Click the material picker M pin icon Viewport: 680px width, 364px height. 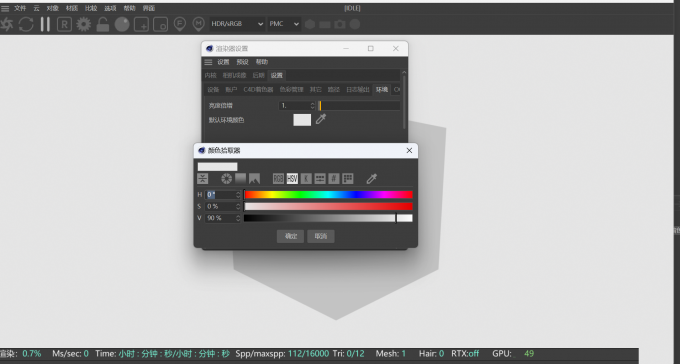click(x=199, y=24)
